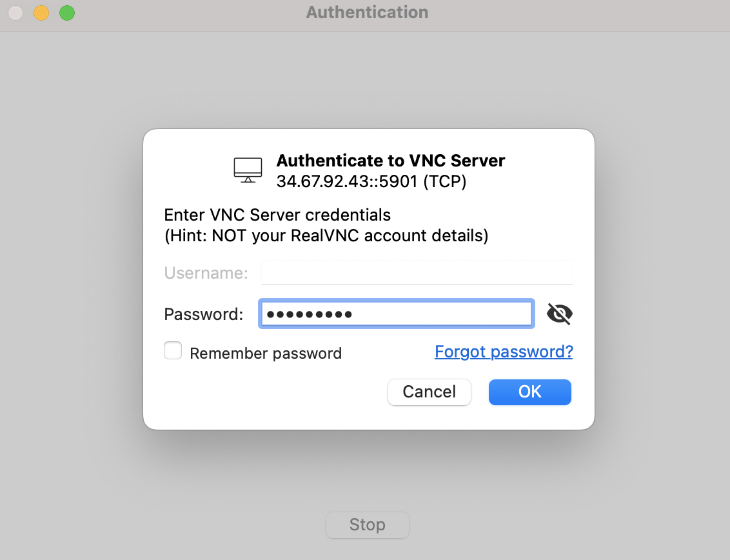Screen dimensions: 730x560
Task: Click the Authenticate to VNC Server heading
Action: point(391,160)
